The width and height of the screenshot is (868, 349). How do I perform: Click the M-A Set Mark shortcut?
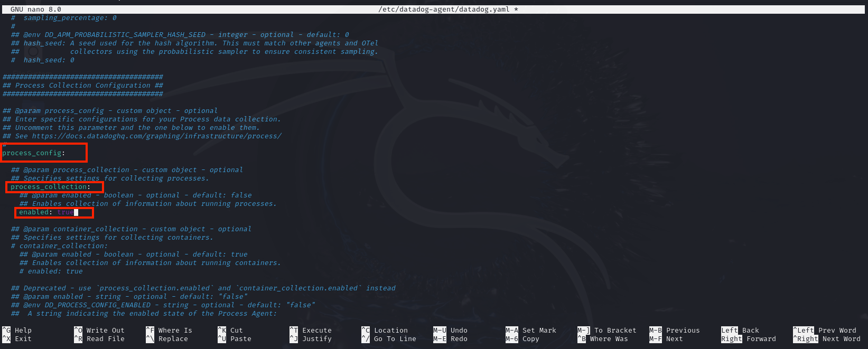pyautogui.click(x=530, y=331)
